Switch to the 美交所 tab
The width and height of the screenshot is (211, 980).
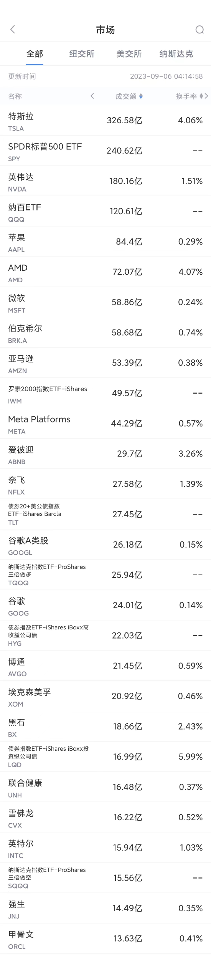click(129, 54)
